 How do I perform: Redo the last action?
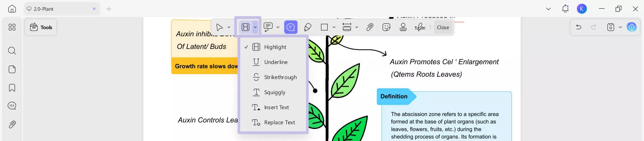pyautogui.click(x=594, y=27)
